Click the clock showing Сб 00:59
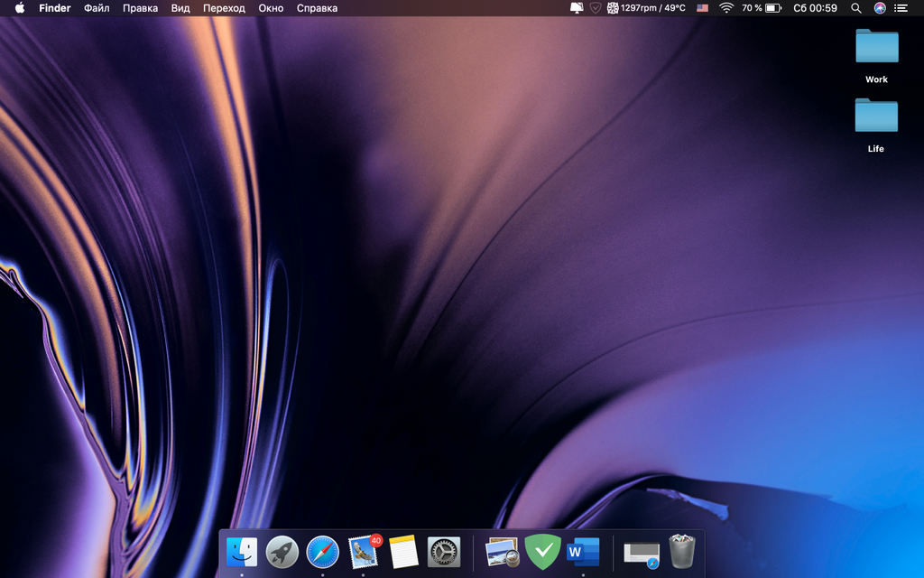924x578 pixels. [815, 8]
